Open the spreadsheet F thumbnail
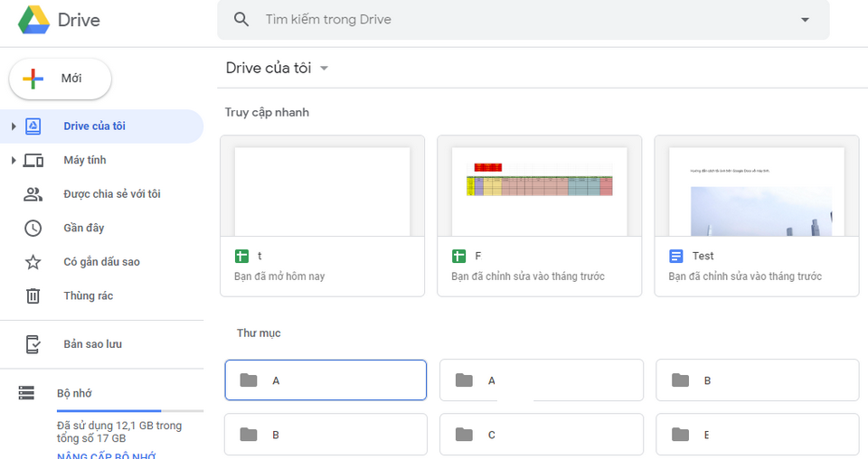The image size is (868, 459). (x=539, y=187)
